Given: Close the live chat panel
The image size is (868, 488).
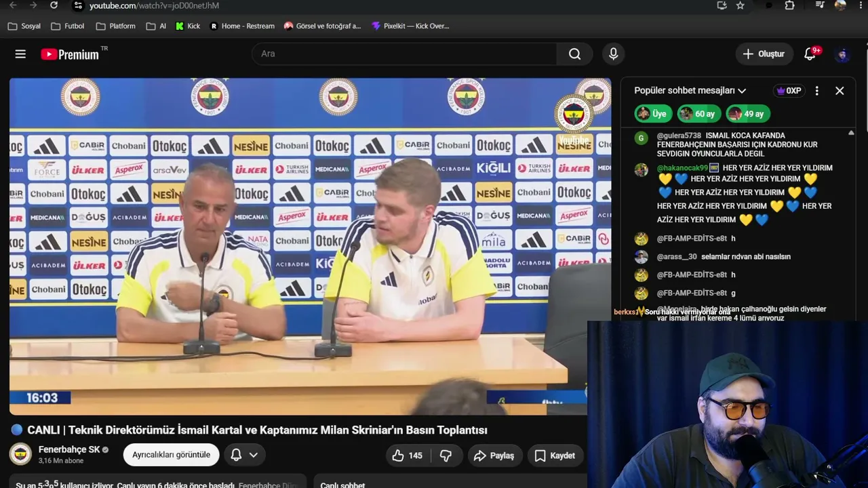Looking at the screenshot, I should [x=840, y=90].
